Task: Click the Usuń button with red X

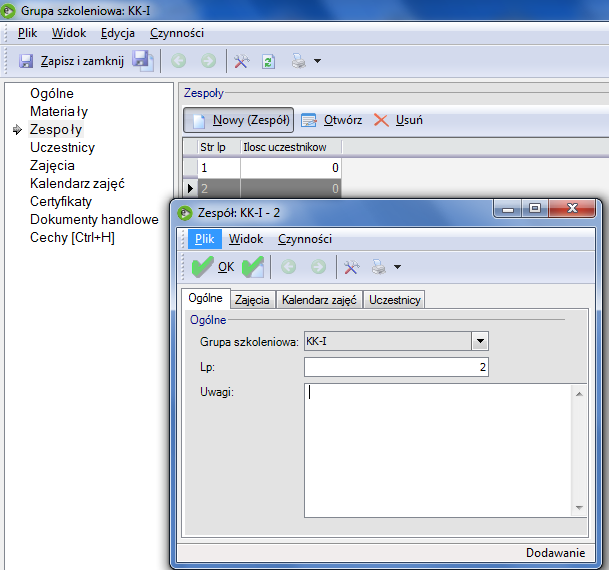Action: 398,120
